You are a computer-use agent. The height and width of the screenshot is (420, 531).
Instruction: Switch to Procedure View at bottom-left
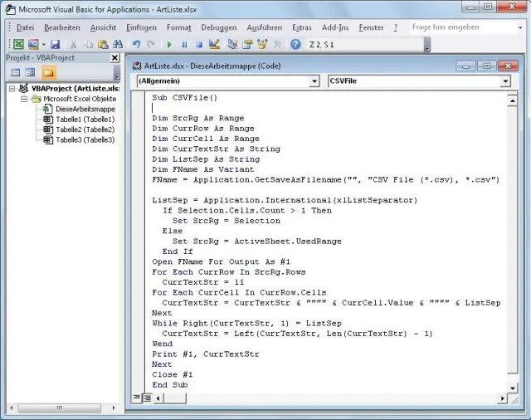click(138, 398)
